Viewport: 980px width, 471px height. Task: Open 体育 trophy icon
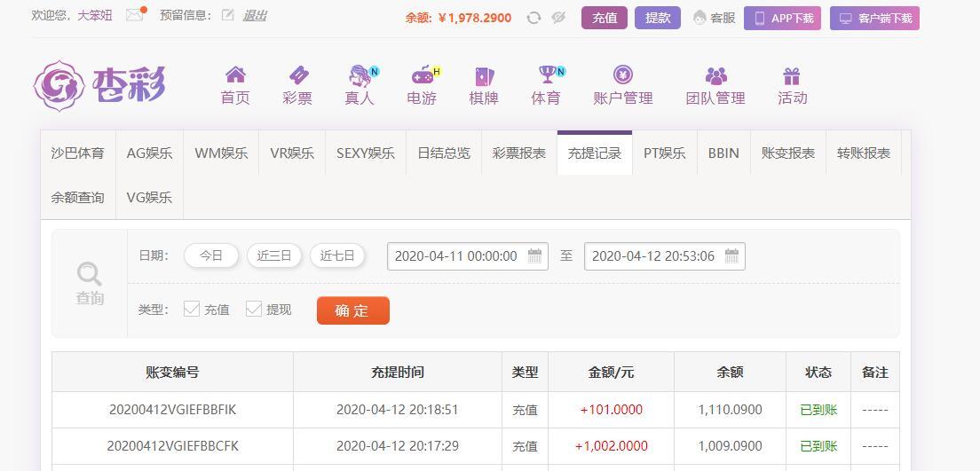(x=546, y=75)
